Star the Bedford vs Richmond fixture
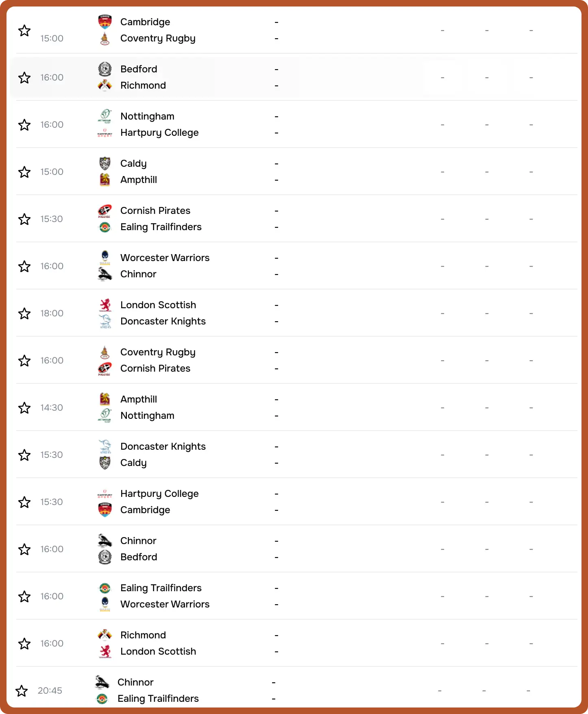Image resolution: width=588 pixels, height=714 pixels. [24, 78]
